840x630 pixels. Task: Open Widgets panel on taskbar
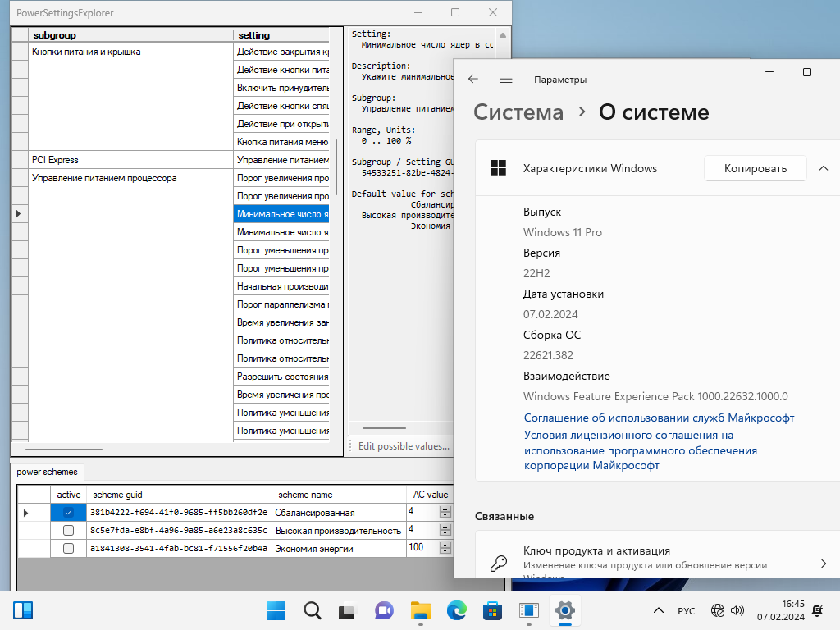23,610
